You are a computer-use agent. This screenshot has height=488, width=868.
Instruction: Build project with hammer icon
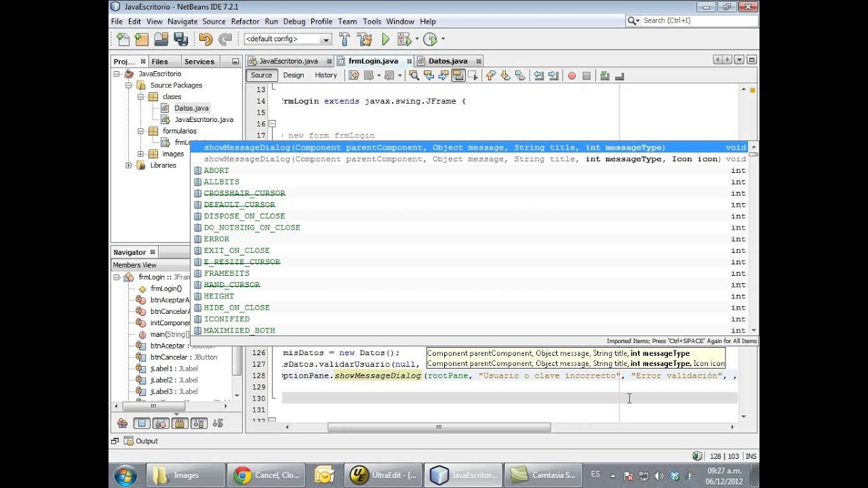[x=344, y=39]
